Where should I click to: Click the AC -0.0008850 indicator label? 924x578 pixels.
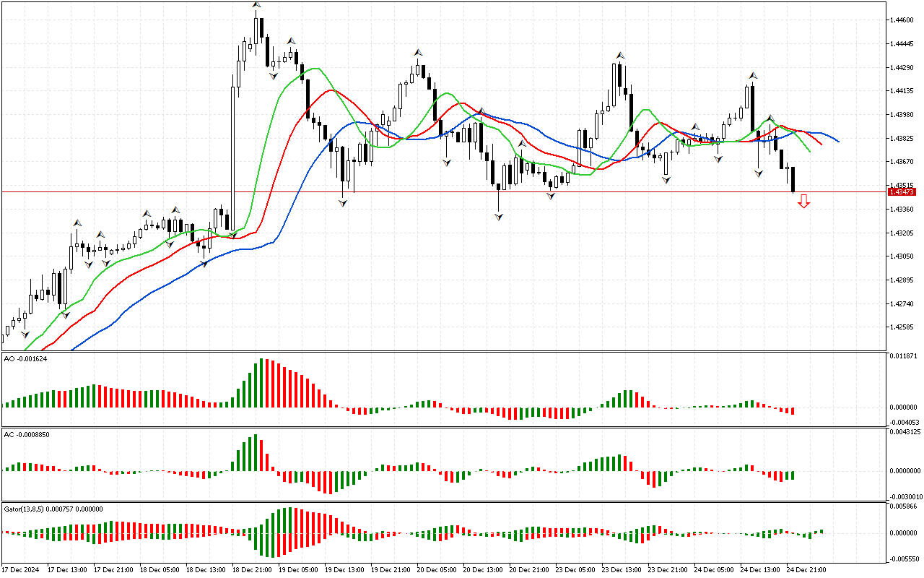tap(27, 434)
